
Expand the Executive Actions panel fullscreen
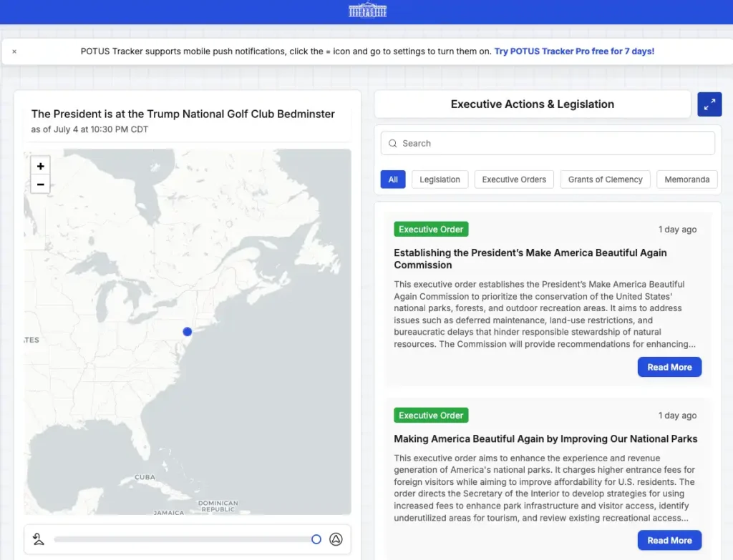pyautogui.click(x=709, y=104)
